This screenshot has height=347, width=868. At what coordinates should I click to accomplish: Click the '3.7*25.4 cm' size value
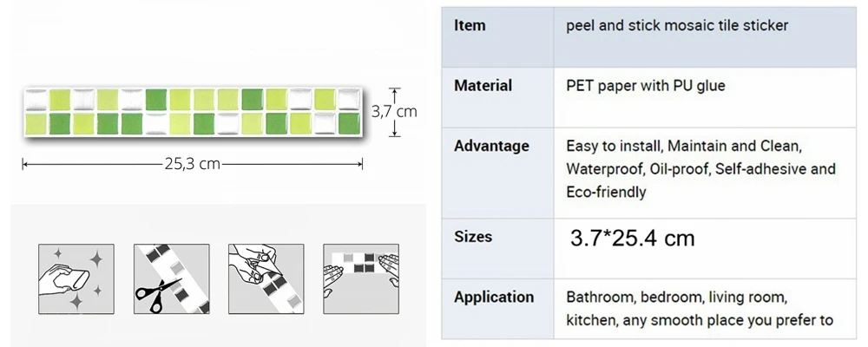tap(632, 239)
